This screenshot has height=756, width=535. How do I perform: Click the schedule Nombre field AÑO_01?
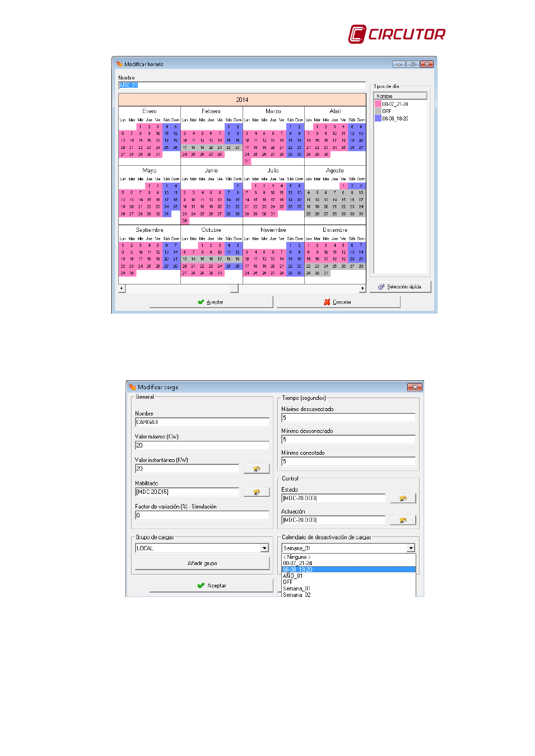coord(242,85)
